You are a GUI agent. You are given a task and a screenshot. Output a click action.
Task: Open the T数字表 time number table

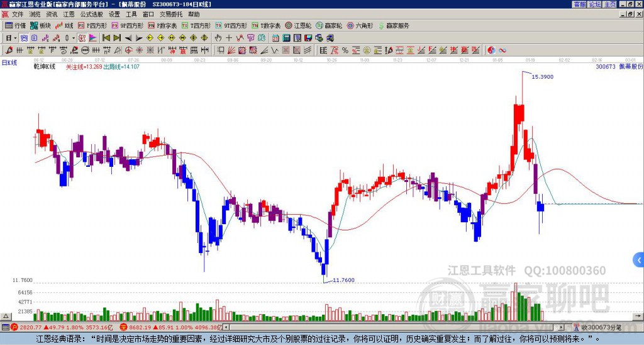[x=266, y=25]
